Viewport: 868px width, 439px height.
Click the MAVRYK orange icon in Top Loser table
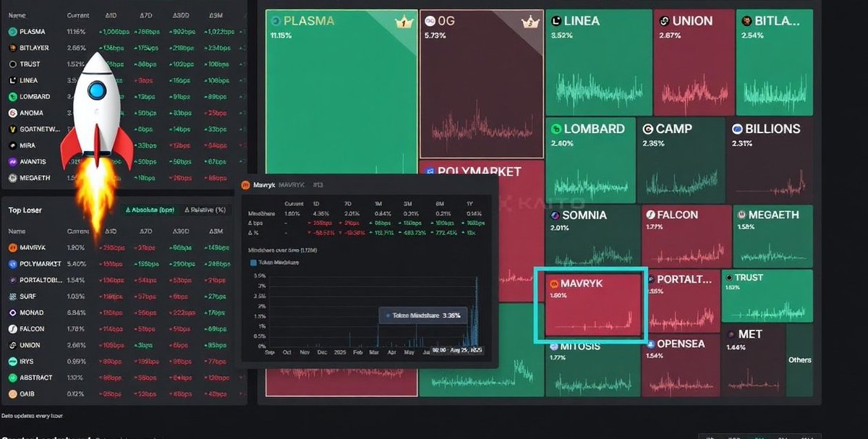(12, 248)
